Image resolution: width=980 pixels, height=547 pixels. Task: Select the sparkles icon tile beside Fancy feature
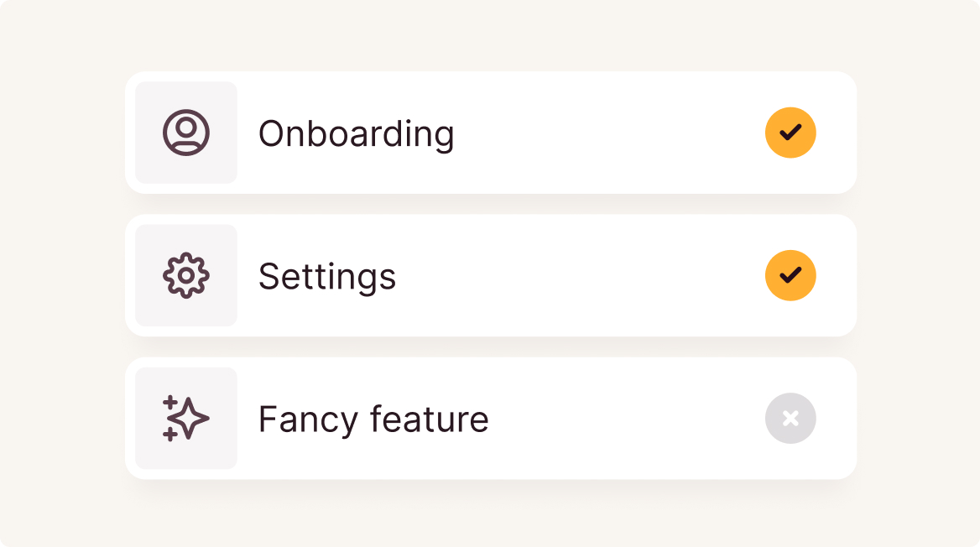pos(186,419)
